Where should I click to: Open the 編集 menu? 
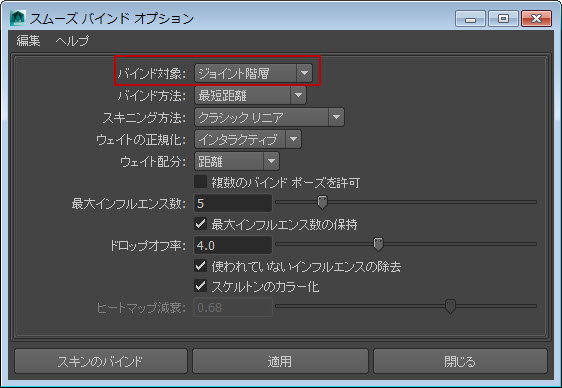pos(28,40)
